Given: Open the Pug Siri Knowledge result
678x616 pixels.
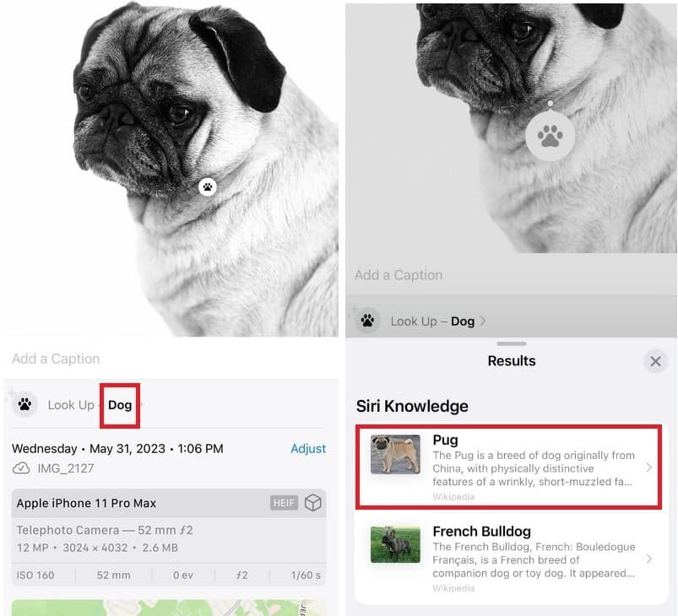Looking at the screenshot, I should coord(508,467).
